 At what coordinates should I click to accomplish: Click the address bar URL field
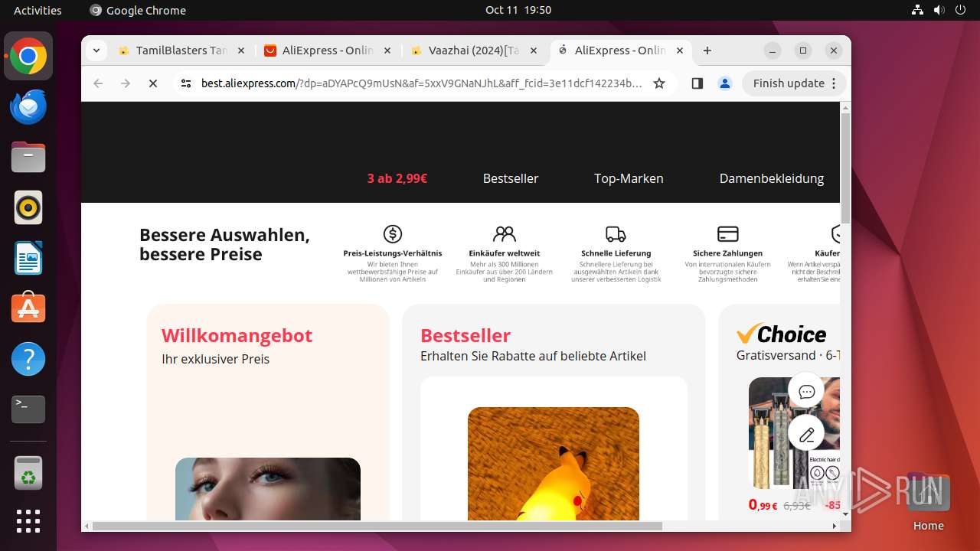[421, 83]
